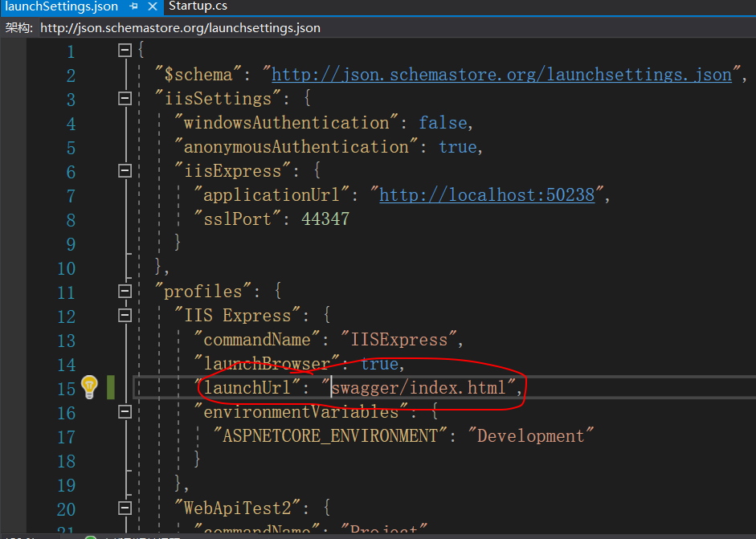Click the "$schema" key on line 2

click(198, 75)
